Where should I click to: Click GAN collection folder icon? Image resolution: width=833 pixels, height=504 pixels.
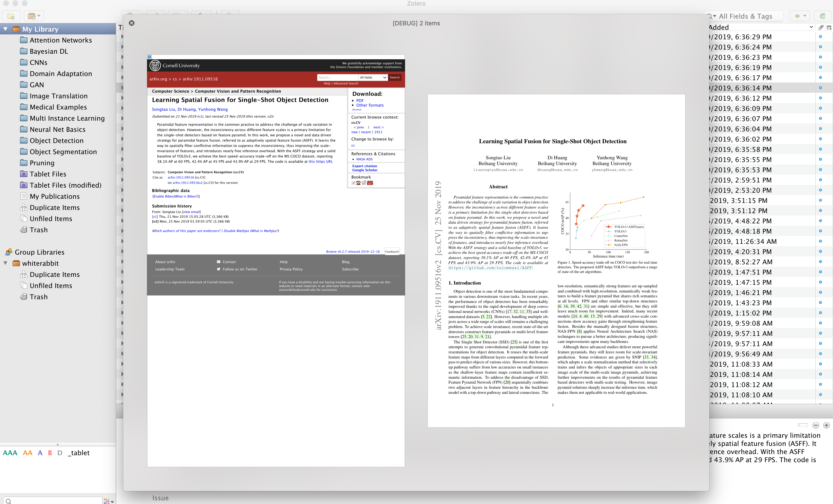(24, 85)
